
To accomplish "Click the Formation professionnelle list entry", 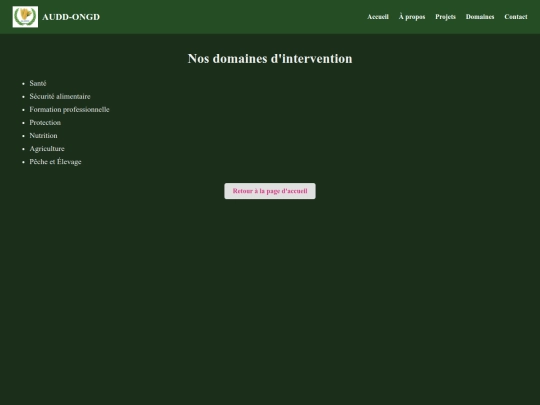I will pos(69,110).
